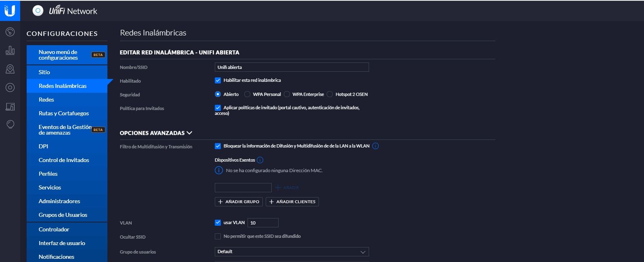Screen dimensions: 644x262
Task: Click the Ubiquiti logo icon
Action: tap(10, 10)
